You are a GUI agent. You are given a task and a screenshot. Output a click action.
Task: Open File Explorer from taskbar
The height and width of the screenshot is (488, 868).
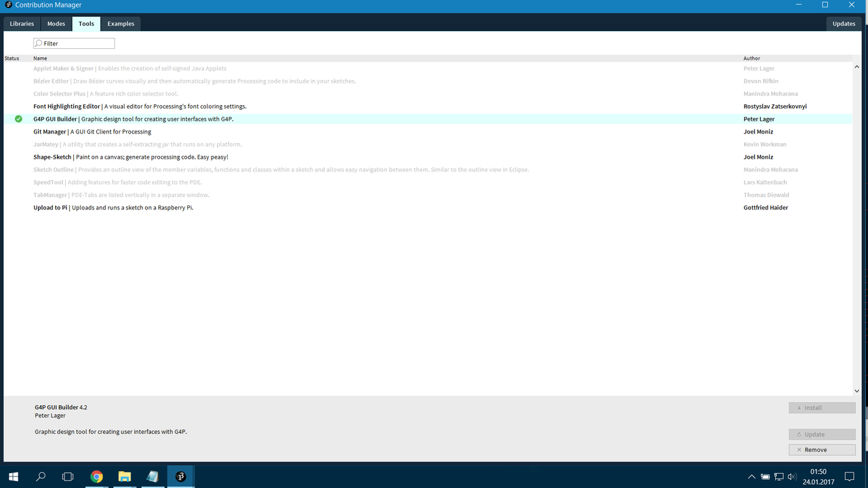[125, 476]
